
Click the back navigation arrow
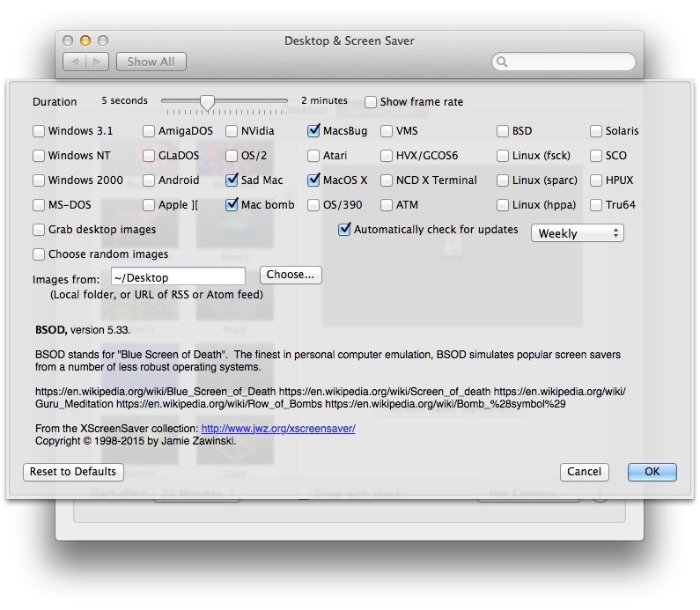(x=75, y=62)
